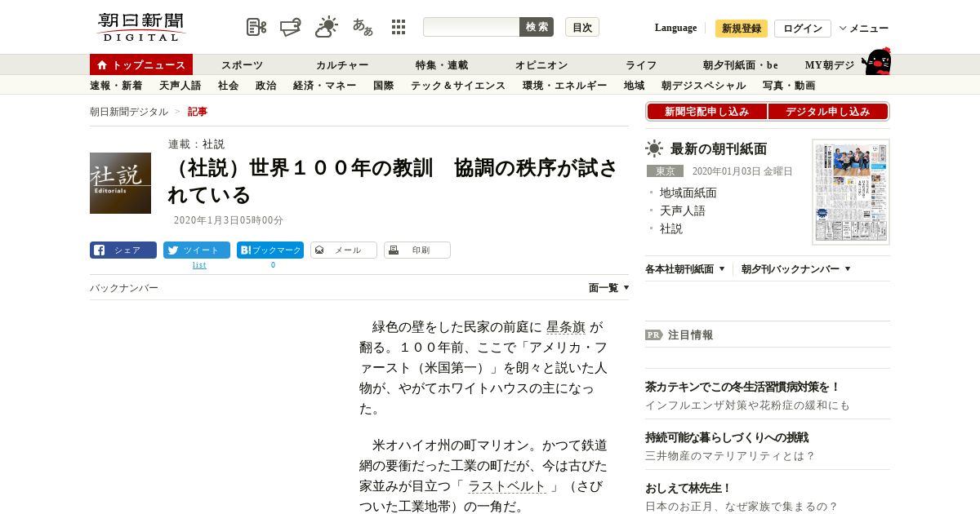The height and width of the screenshot is (514, 980).
Task: Expand 各本社朝刊紙面 dropdown
Action: 685,268
